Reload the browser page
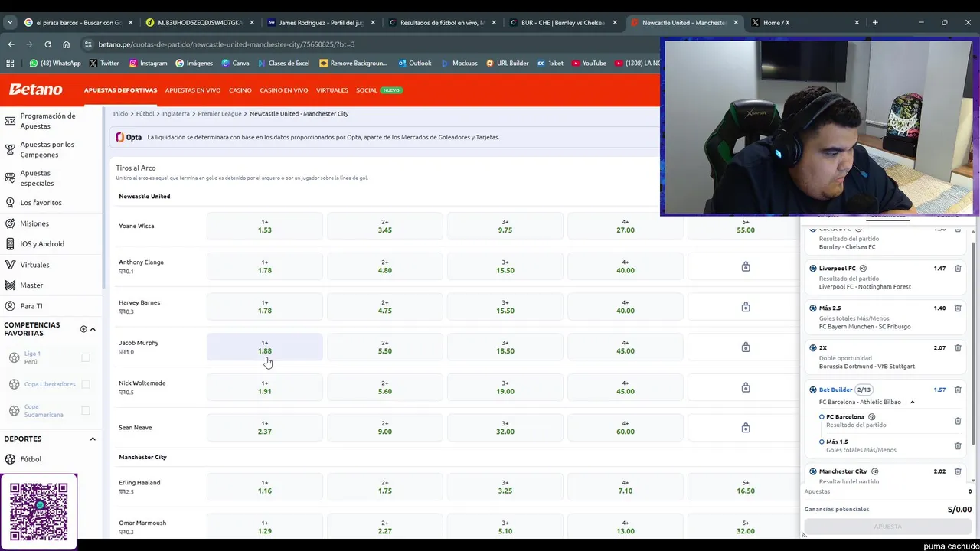This screenshot has height=551, width=980. [x=47, y=44]
